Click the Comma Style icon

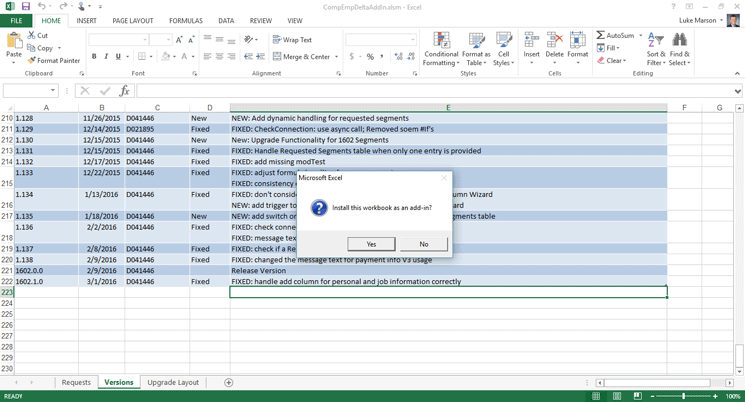[383, 56]
